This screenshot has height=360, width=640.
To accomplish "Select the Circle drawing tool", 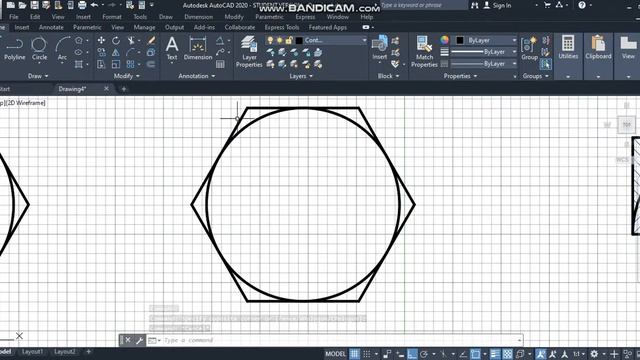I will tap(39, 48).
